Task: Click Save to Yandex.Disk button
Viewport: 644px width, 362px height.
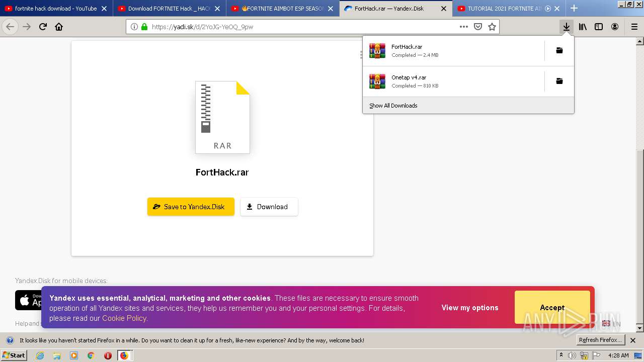Action: [x=191, y=207]
